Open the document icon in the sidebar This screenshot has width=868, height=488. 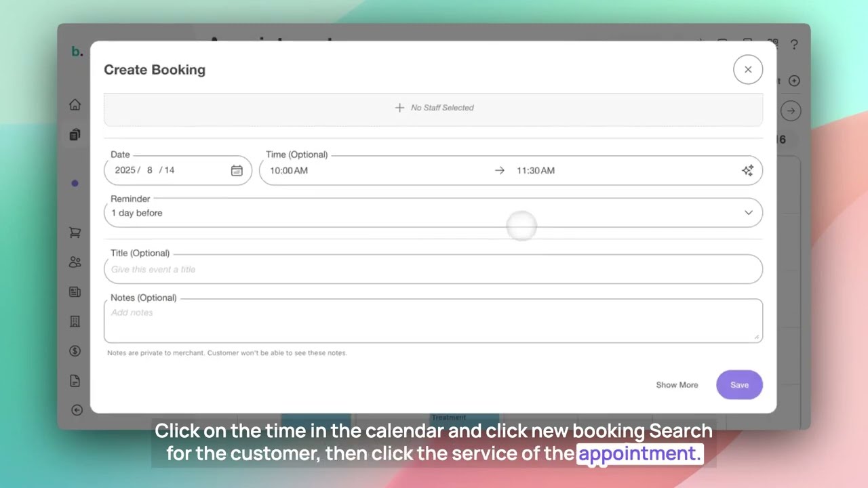pyautogui.click(x=75, y=380)
